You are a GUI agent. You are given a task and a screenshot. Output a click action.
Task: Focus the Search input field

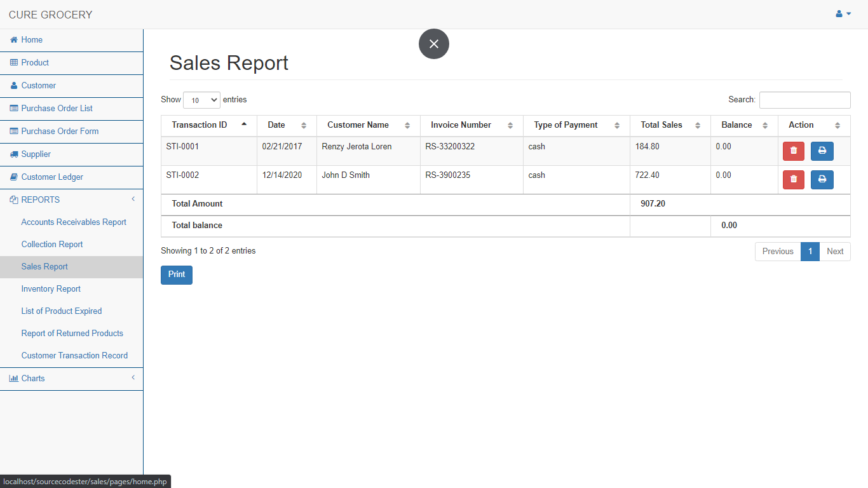pos(804,100)
